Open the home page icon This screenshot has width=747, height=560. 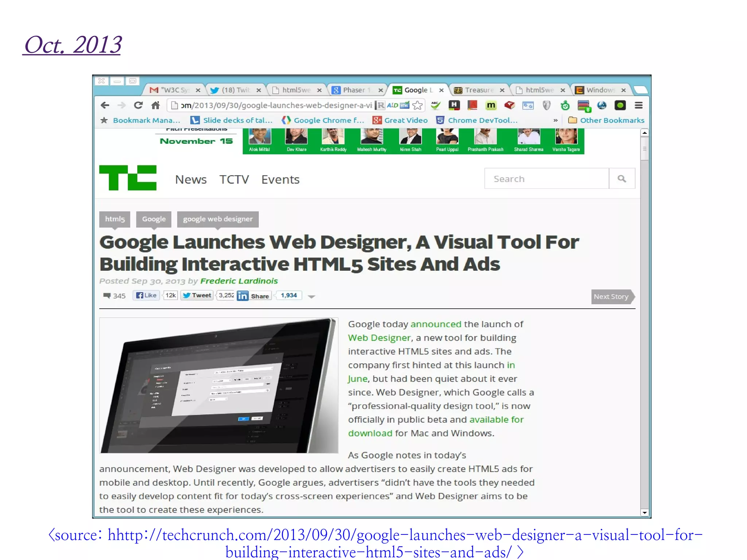pyautogui.click(x=155, y=105)
